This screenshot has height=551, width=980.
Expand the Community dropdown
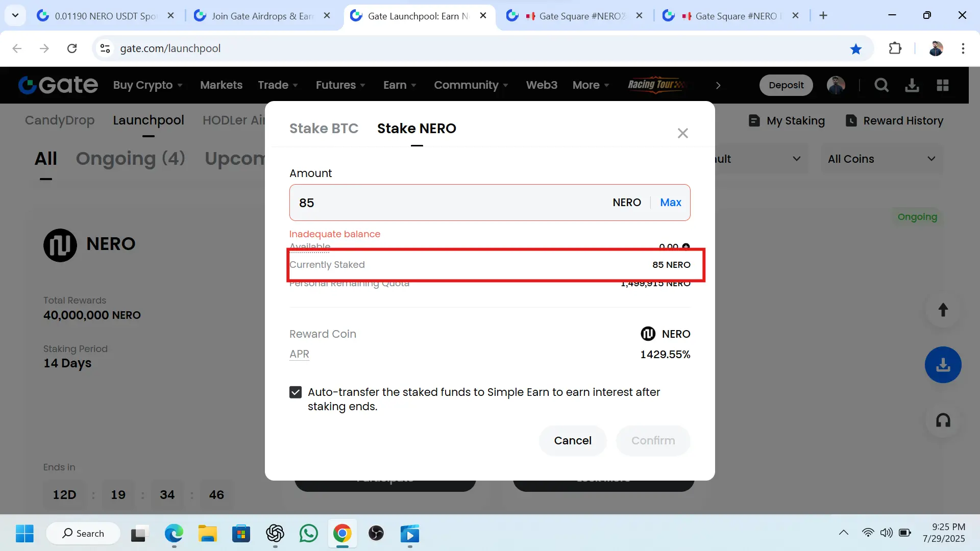tap(471, 85)
